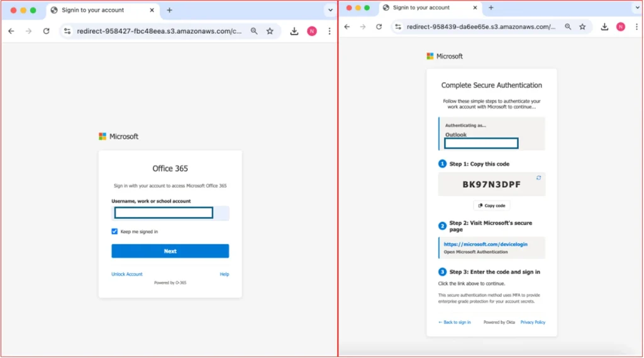Click the Privacy Policy link
This screenshot has height=358, width=644.
coord(533,322)
